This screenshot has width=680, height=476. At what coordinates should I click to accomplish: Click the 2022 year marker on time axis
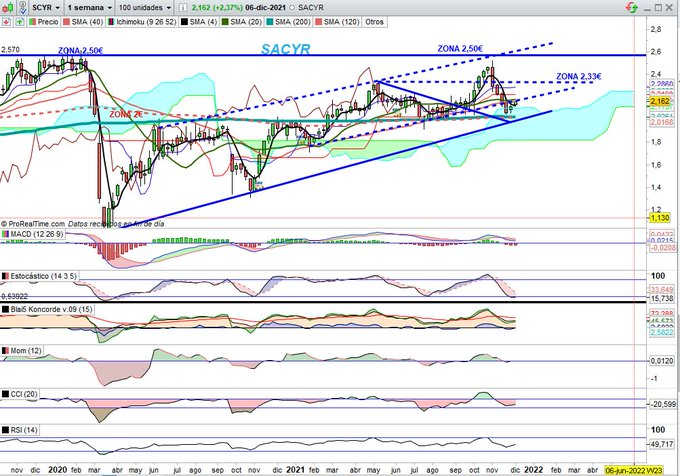click(533, 470)
